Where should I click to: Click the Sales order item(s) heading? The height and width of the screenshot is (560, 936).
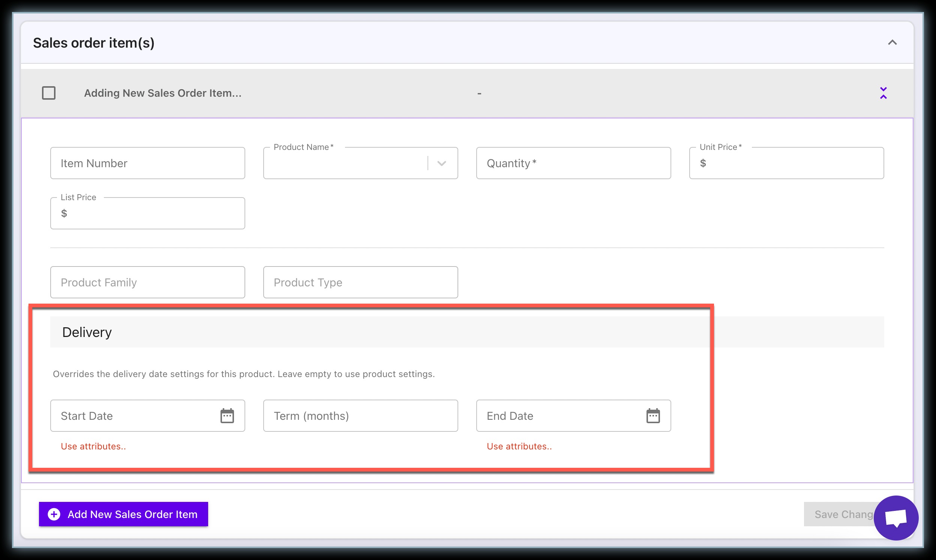94,43
